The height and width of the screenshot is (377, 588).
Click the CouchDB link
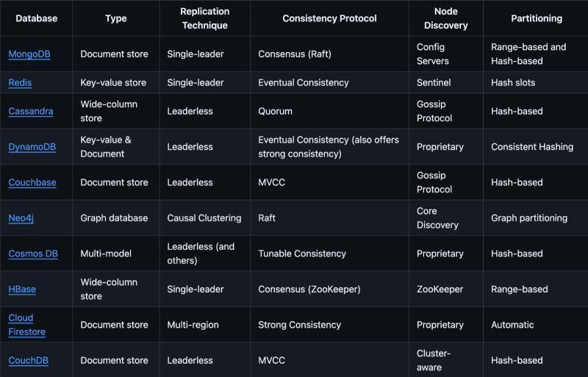coord(30,361)
